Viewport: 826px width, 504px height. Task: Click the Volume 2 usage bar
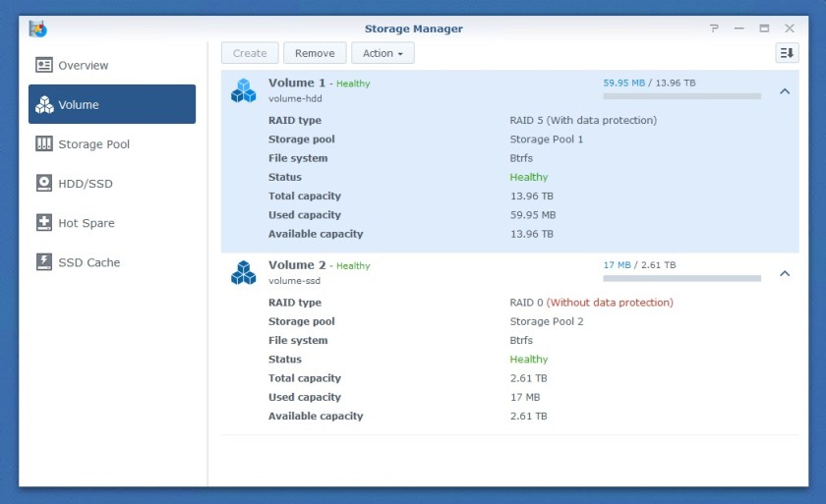pos(681,278)
